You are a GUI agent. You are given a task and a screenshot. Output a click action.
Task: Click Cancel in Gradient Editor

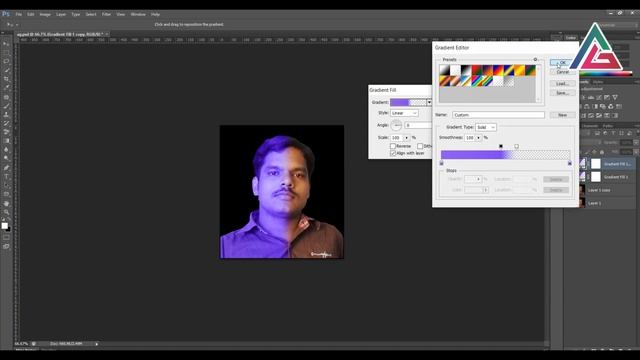point(562,72)
